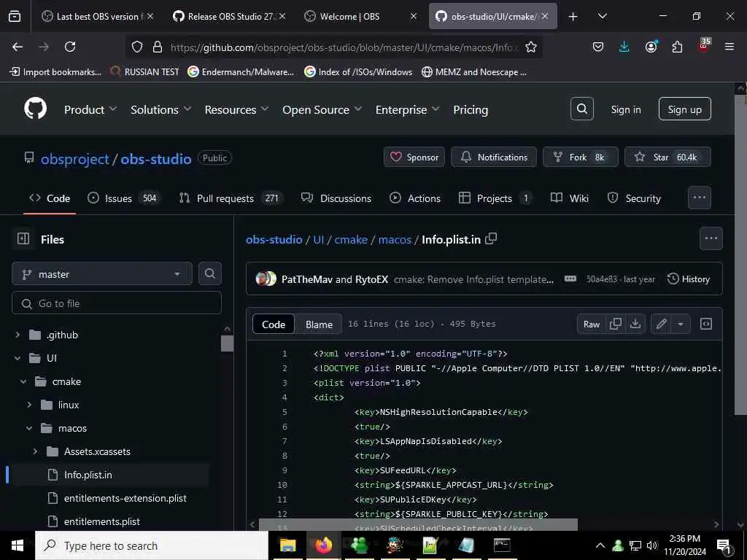Collapse the Files side panel
The image size is (747, 560).
point(23,238)
